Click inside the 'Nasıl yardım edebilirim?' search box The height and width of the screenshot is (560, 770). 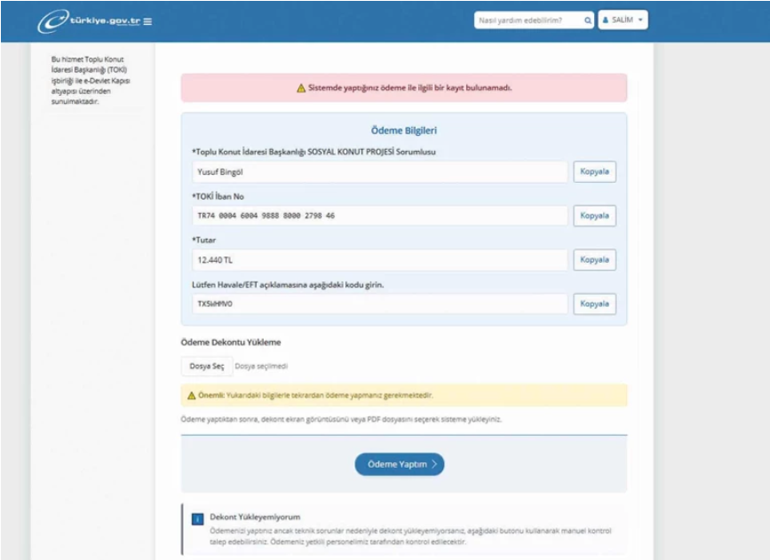point(525,20)
